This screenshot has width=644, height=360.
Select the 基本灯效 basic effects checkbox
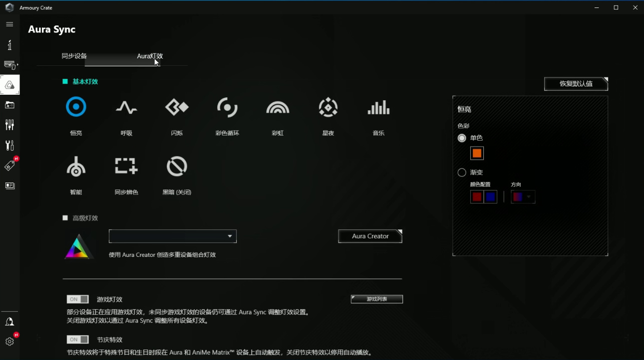tap(65, 81)
